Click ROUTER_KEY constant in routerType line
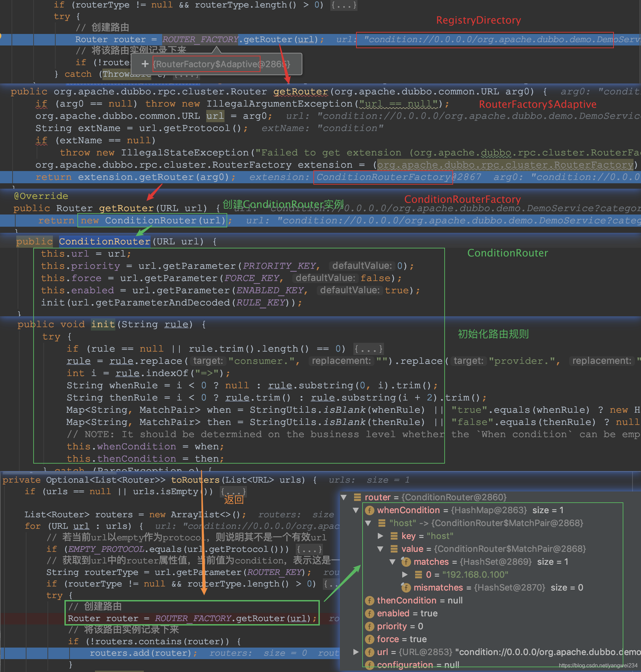641x672 pixels. [x=274, y=572]
